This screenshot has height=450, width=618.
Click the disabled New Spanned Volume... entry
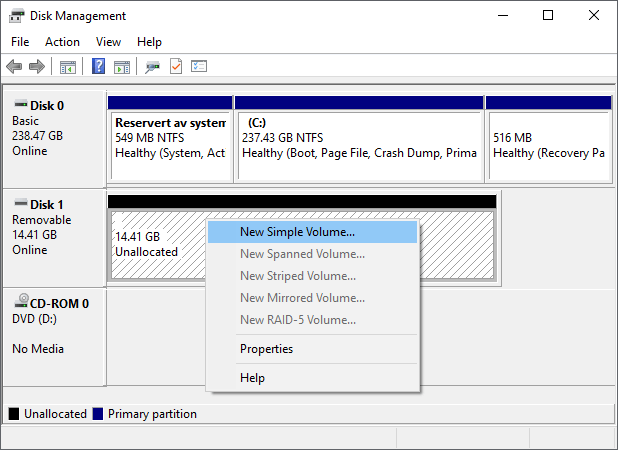(313, 254)
